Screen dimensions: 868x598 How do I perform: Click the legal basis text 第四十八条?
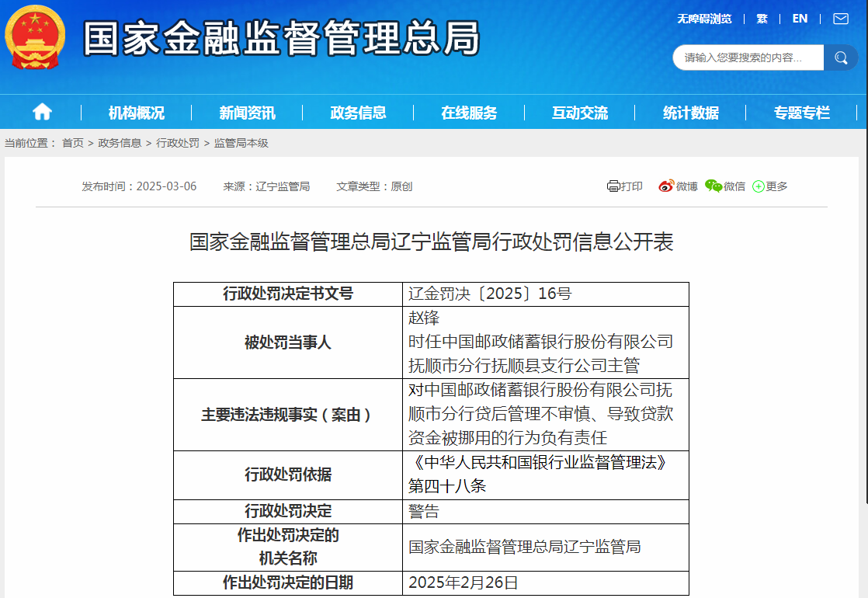[447, 486]
